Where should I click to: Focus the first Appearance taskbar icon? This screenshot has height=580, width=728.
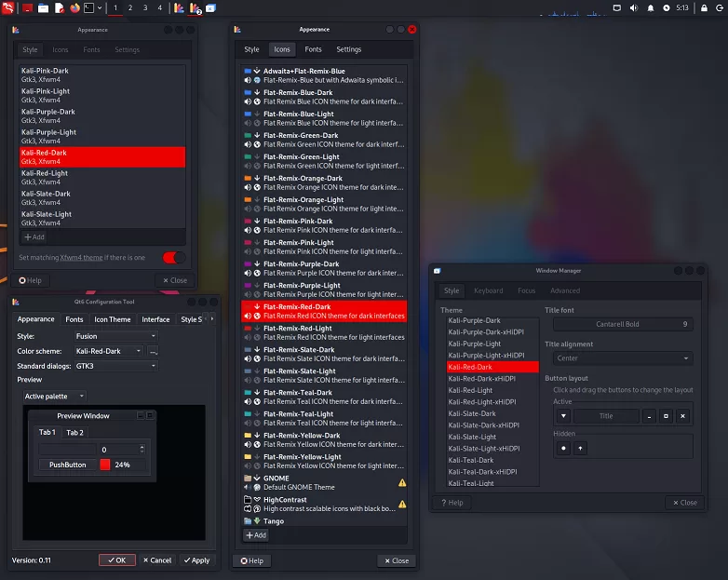[x=179, y=7]
